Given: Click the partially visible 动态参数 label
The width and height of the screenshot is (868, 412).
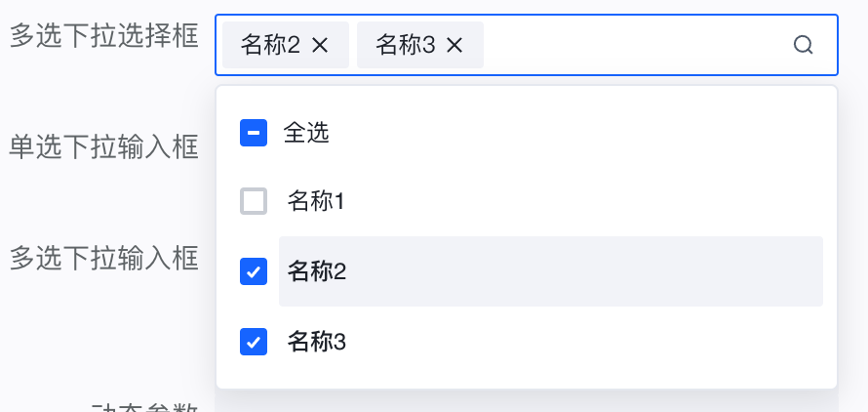Looking at the screenshot, I should 144,405.
